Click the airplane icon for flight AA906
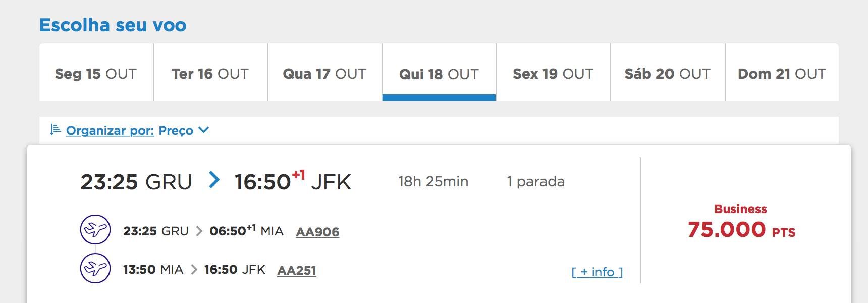 (95, 230)
